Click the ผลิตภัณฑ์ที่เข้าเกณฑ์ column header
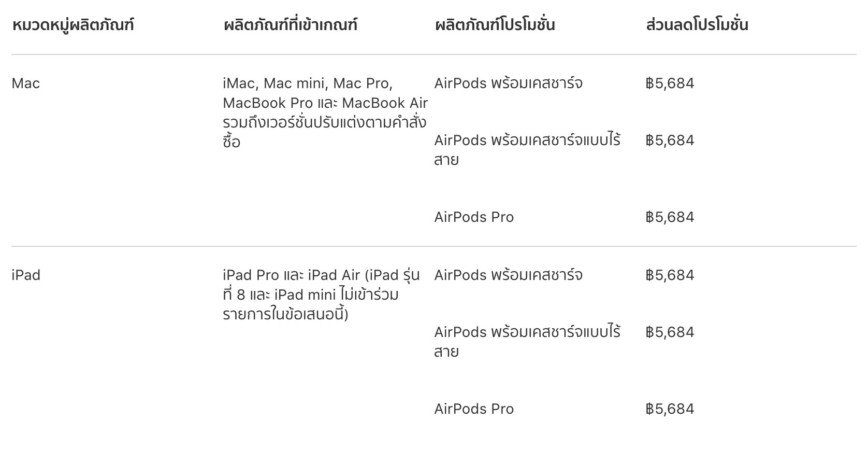Screen dimensions: 868x449 [290, 24]
